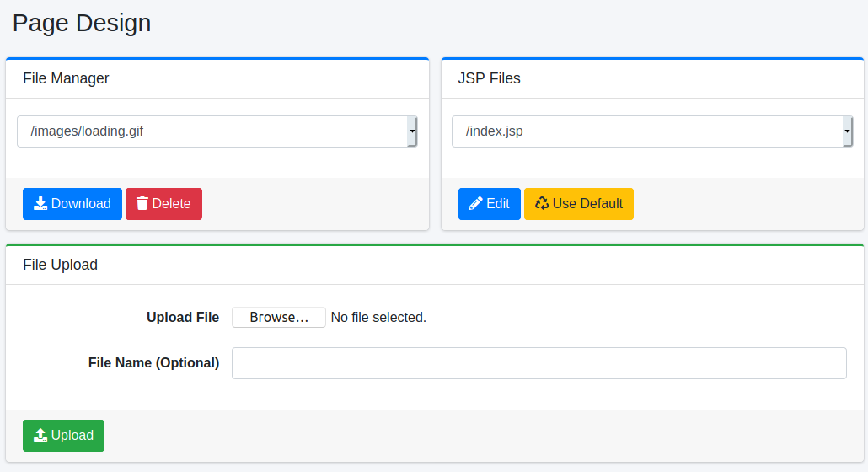The image size is (868, 472).
Task: Click the File Name (Optional) label
Action: click(153, 363)
